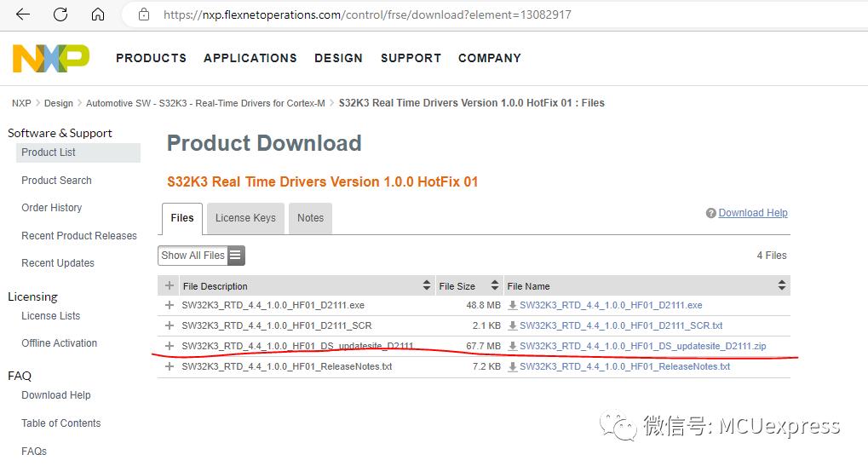Click the Software & Support sidebar heading
868x466 pixels.
60,134
